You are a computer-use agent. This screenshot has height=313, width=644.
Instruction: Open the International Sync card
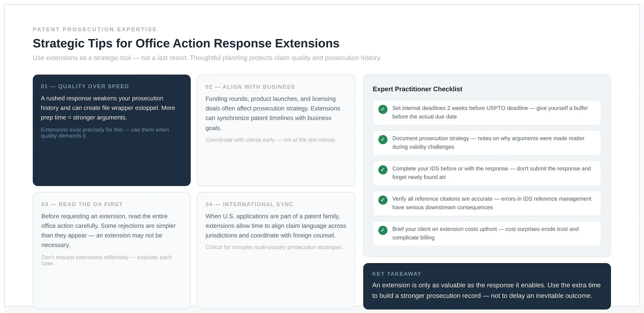point(276,251)
